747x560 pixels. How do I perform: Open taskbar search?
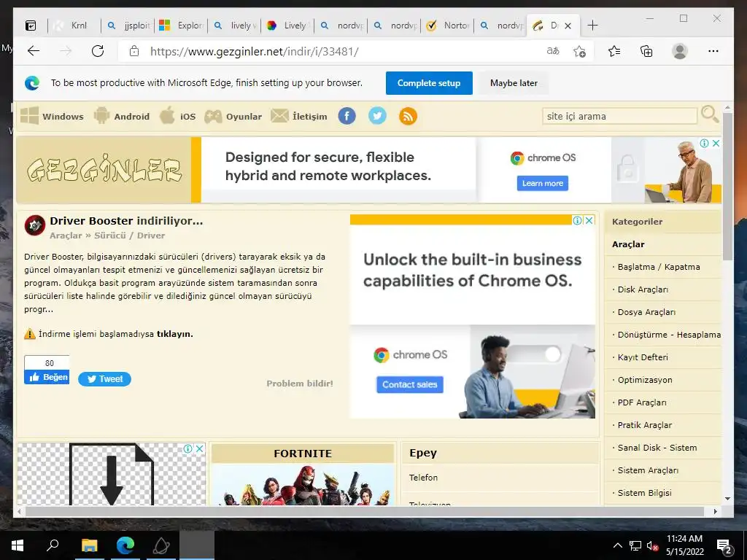click(x=53, y=545)
